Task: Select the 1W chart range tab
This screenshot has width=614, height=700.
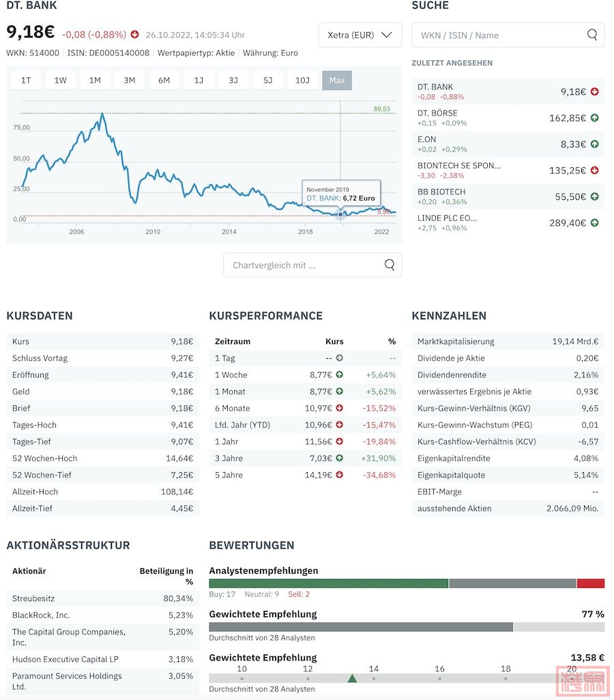Action: point(60,81)
